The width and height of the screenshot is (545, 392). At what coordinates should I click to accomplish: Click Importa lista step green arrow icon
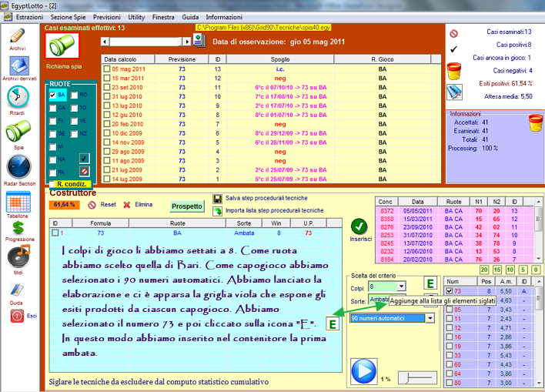pyautogui.click(x=218, y=211)
